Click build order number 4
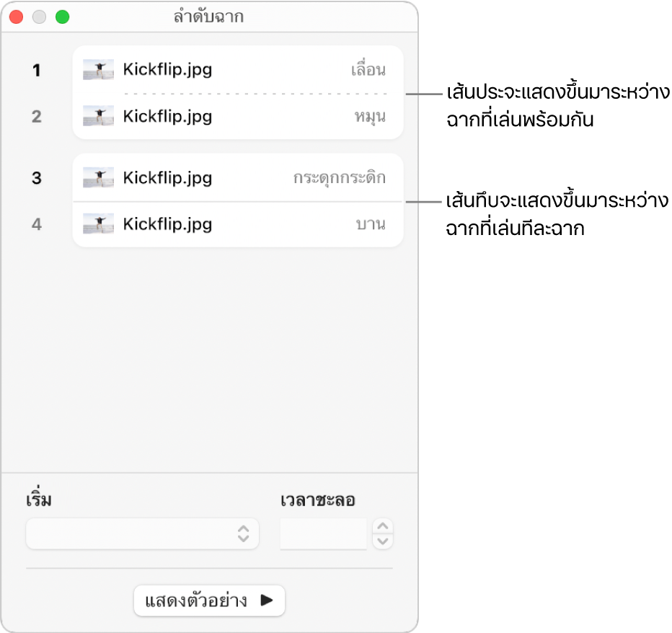The height and width of the screenshot is (633, 672). click(x=36, y=224)
